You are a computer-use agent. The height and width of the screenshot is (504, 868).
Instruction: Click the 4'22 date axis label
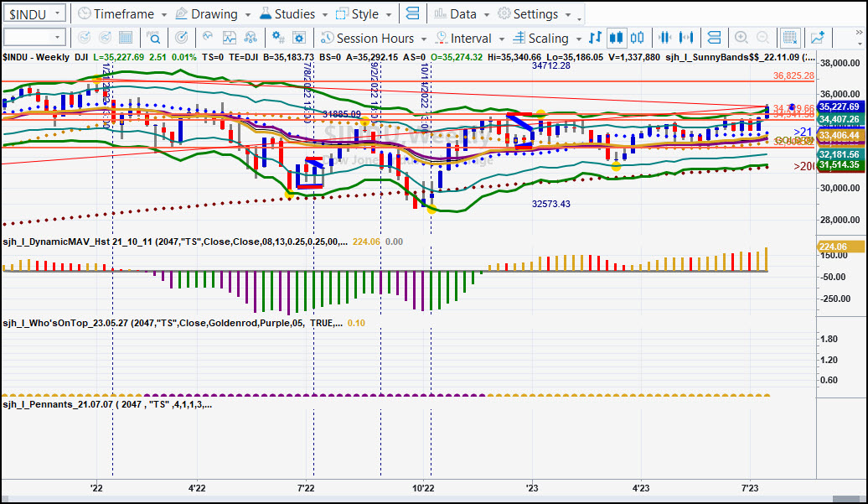pos(197,488)
